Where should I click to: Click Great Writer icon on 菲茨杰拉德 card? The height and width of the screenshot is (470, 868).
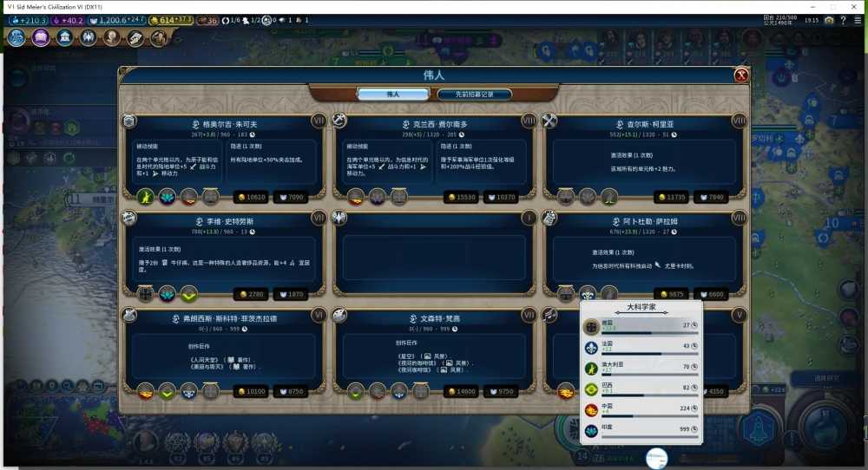(129, 315)
